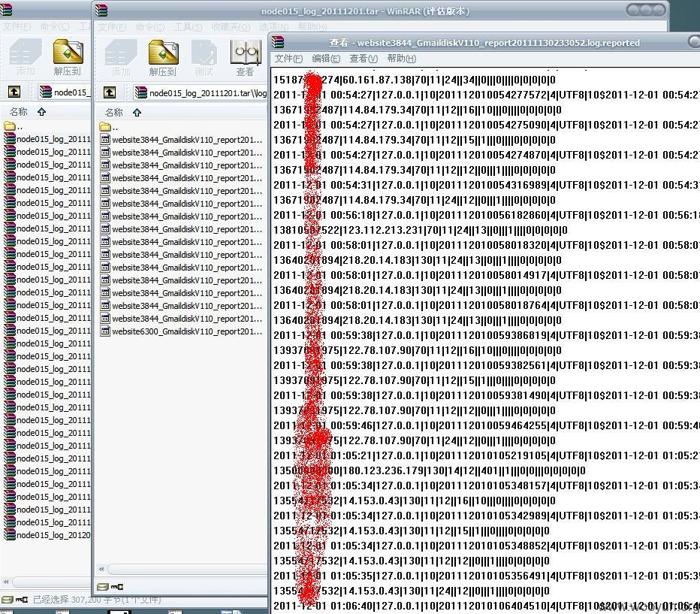Viewport: 700px width, 614px height.
Task: Click the horizontal scrollbar in the leftmost window list
Action: point(51,582)
